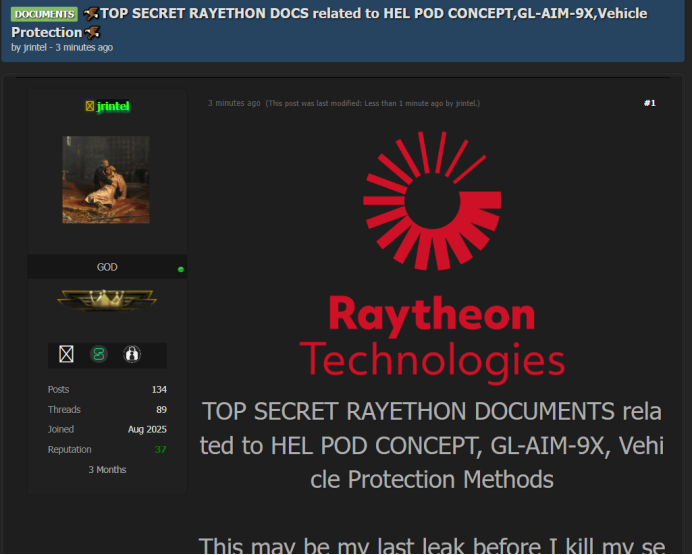
Task: Click the emoji before the thread title
Action: coord(92,14)
